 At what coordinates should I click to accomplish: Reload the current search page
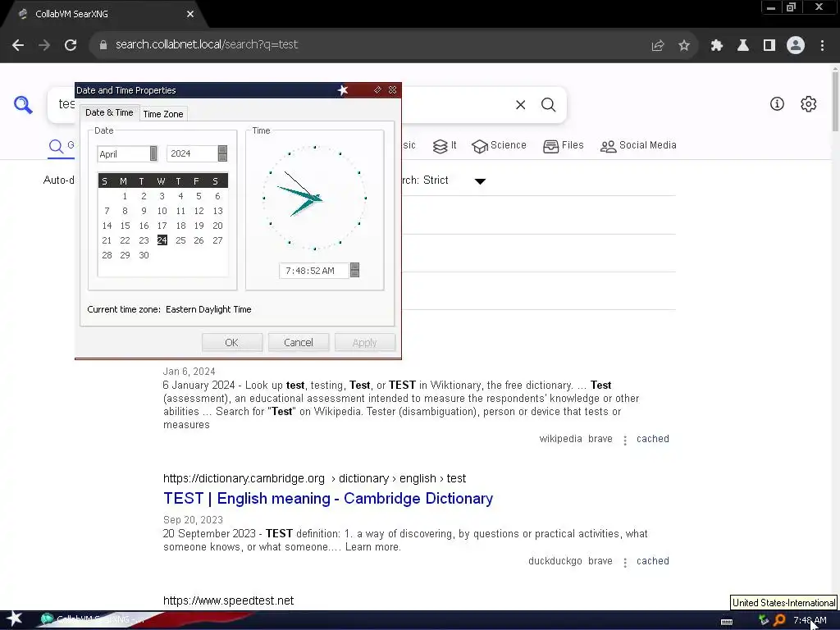(x=71, y=45)
